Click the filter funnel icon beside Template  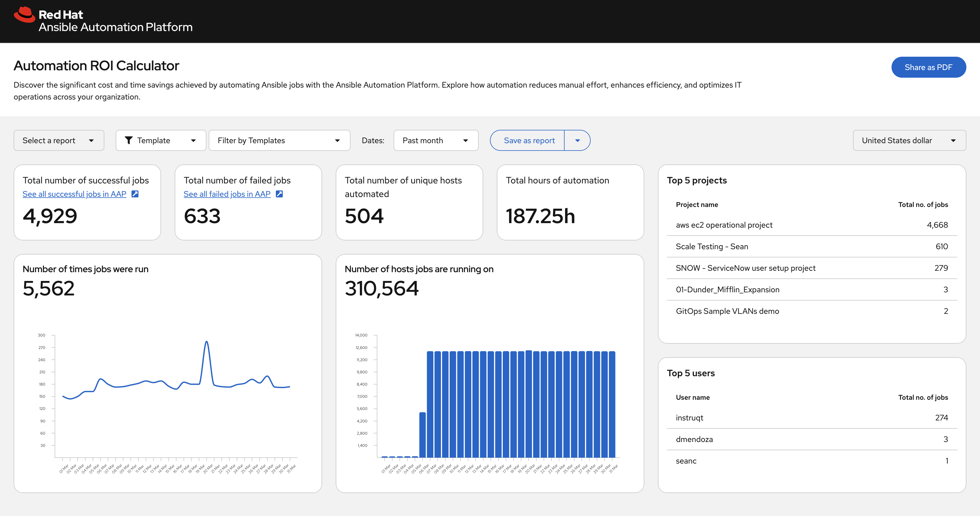[128, 140]
